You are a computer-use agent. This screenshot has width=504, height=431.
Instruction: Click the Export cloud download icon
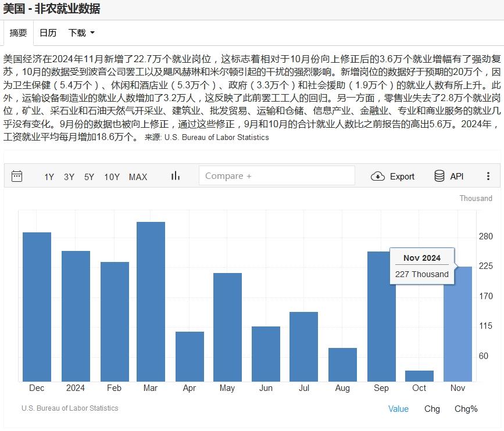378,177
